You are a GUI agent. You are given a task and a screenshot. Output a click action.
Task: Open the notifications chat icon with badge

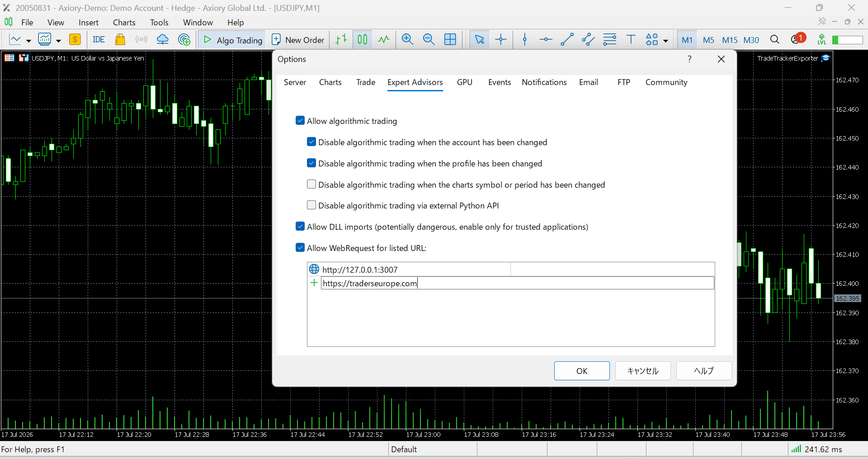(x=798, y=39)
